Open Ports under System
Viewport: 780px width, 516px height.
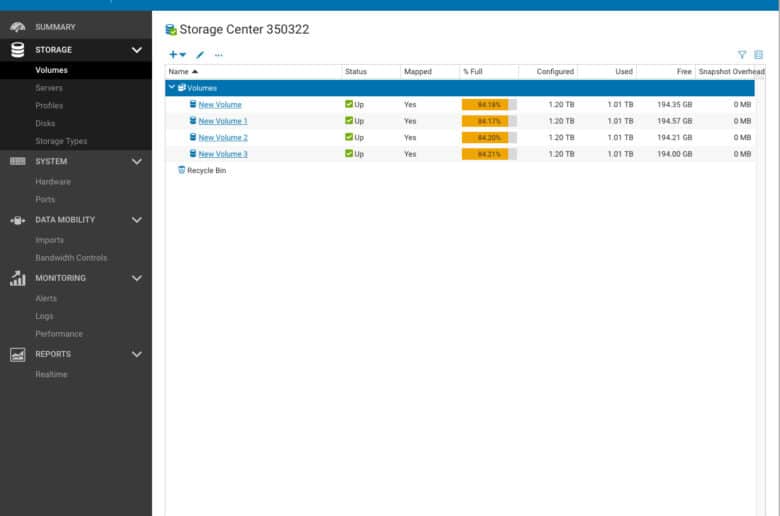tap(45, 200)
